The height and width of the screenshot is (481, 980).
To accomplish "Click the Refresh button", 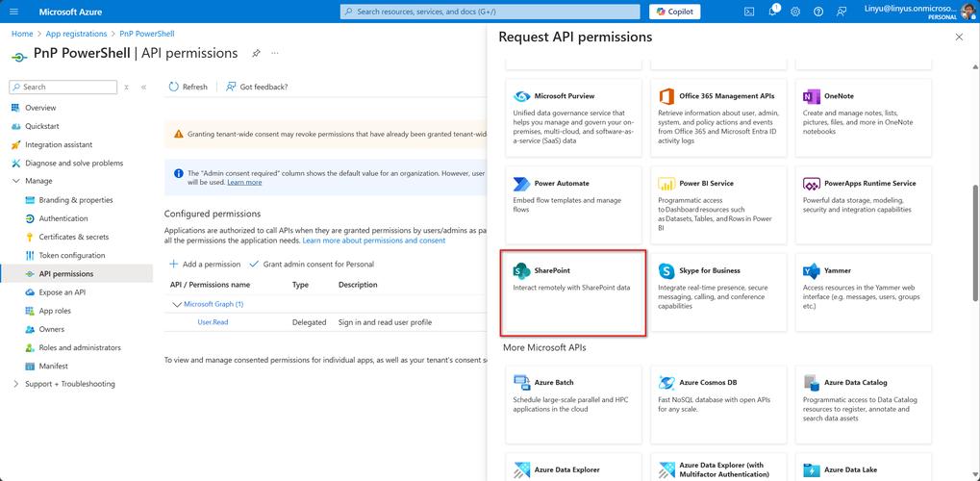I will (x=188, y=87).
